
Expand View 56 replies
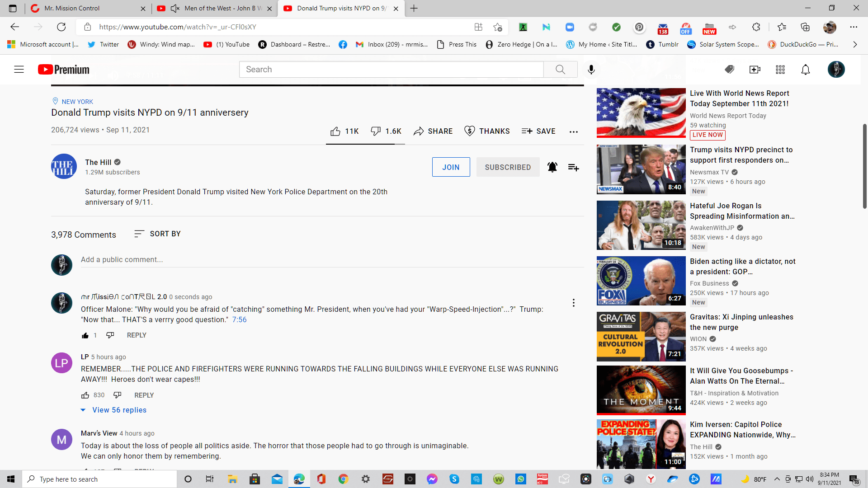pyautogui.click(x=119, y=410)
